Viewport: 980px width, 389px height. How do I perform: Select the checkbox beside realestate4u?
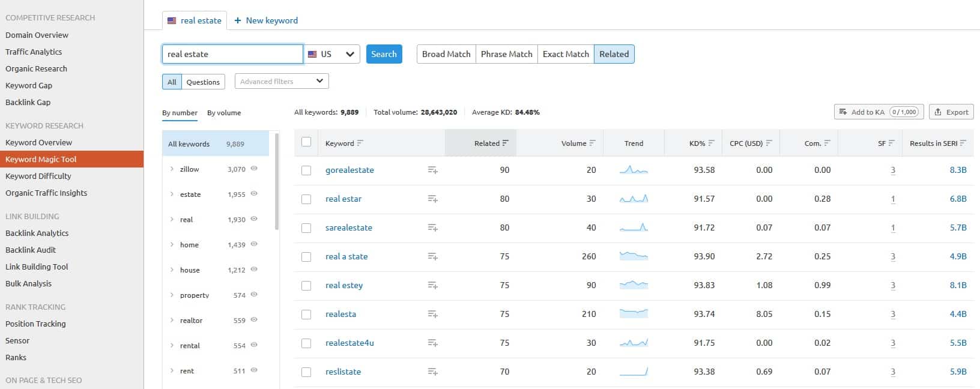(306, 343)
